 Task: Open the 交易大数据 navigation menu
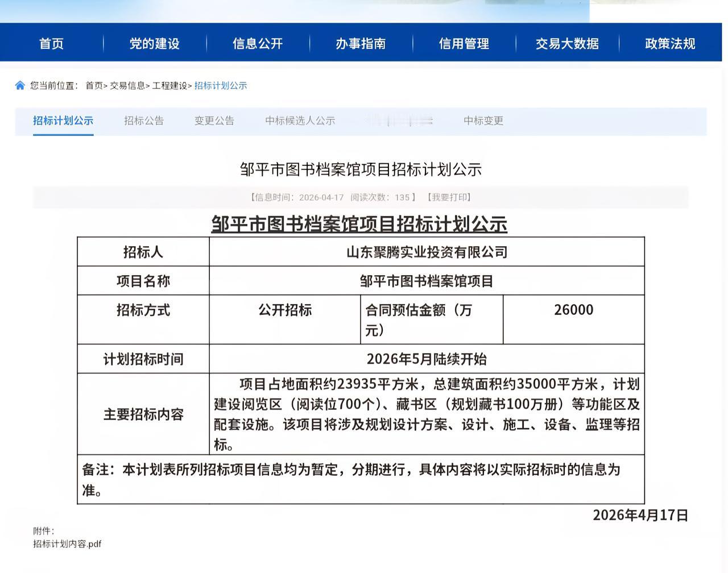[x=567, y=44]
